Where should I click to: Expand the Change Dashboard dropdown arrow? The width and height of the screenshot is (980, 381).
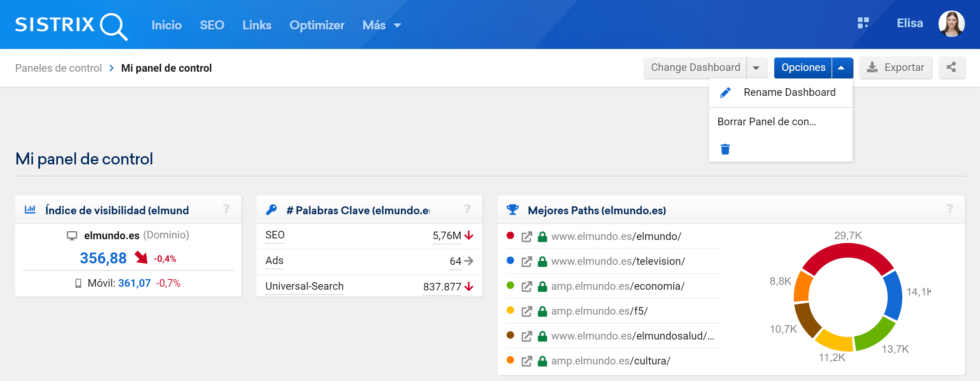756,68
